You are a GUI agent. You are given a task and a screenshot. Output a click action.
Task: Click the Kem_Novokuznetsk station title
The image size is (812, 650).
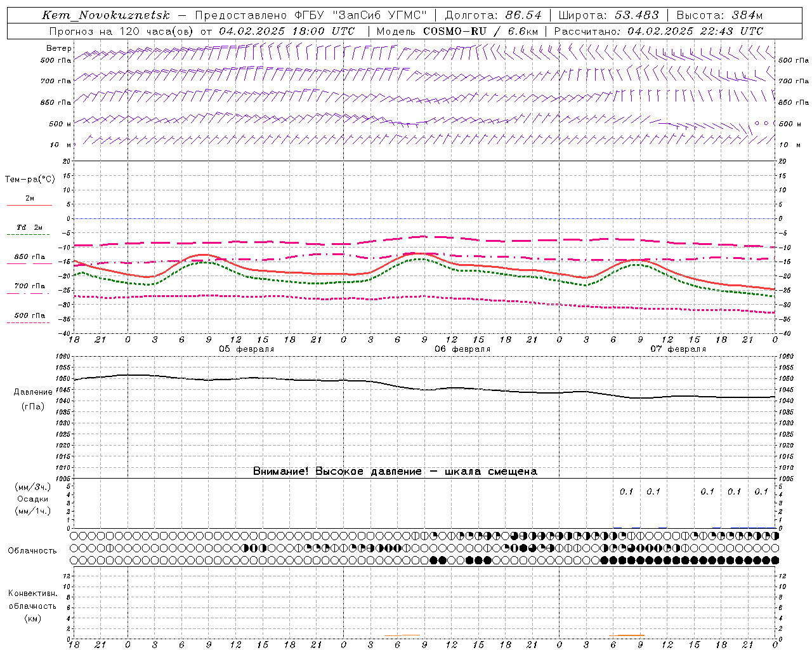106,15
